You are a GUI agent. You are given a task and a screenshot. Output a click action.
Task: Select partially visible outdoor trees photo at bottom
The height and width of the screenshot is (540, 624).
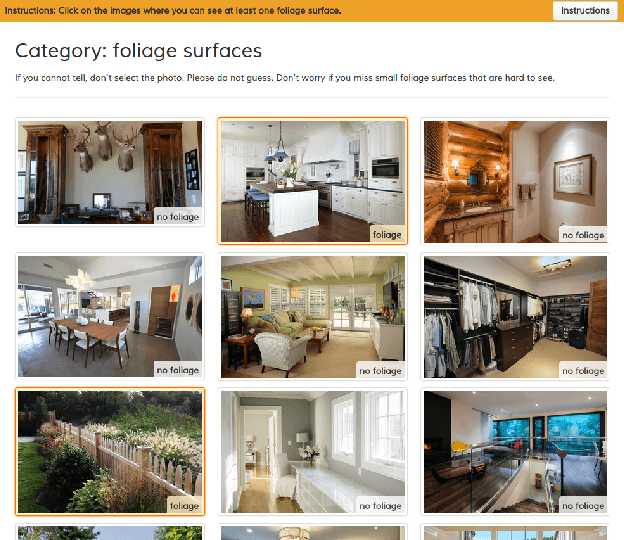point(110,533)
